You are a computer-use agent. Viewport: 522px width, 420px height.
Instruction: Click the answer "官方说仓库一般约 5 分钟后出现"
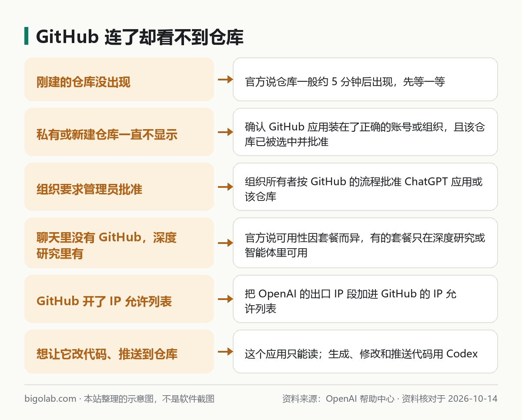[x=365, y=80]
